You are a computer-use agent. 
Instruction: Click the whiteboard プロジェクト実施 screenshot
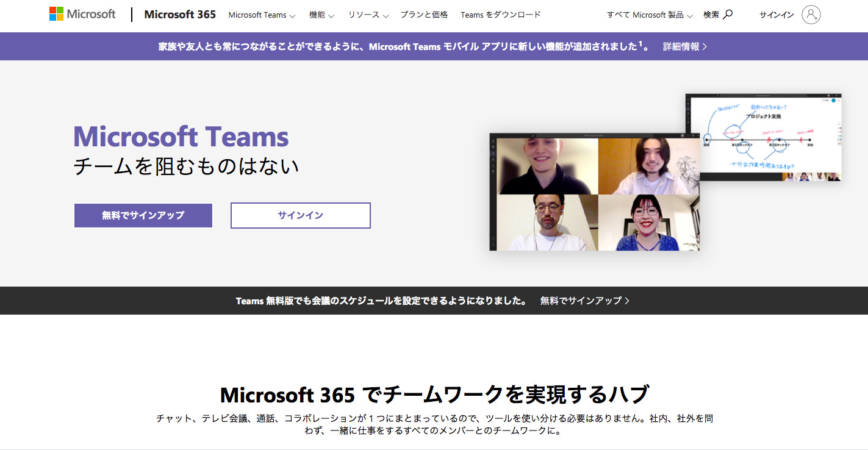point(764,137)
